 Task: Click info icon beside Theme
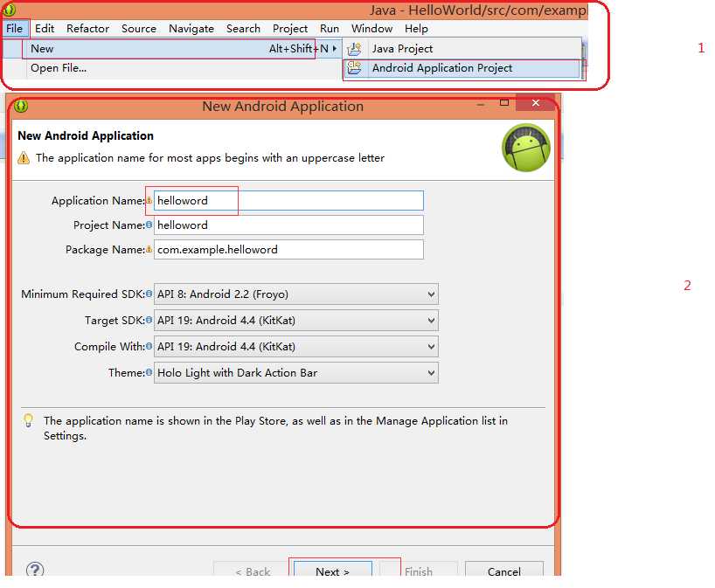tap(149, 372)
